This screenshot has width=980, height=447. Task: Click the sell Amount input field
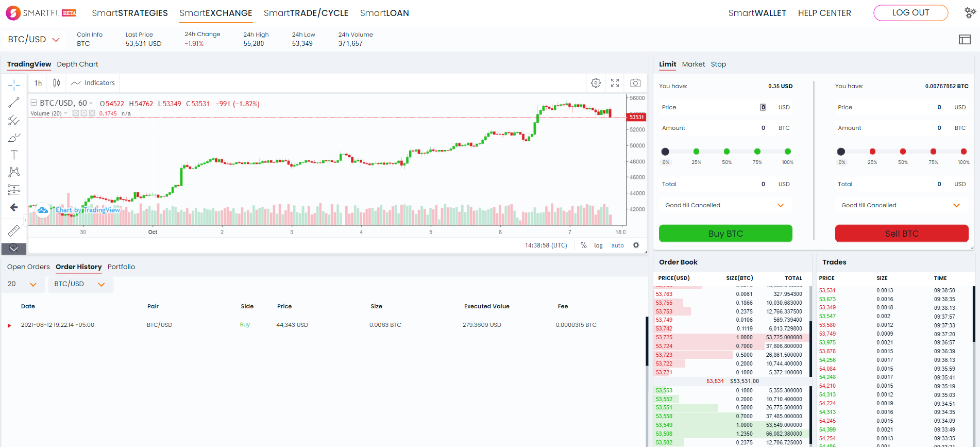(902, 128)
